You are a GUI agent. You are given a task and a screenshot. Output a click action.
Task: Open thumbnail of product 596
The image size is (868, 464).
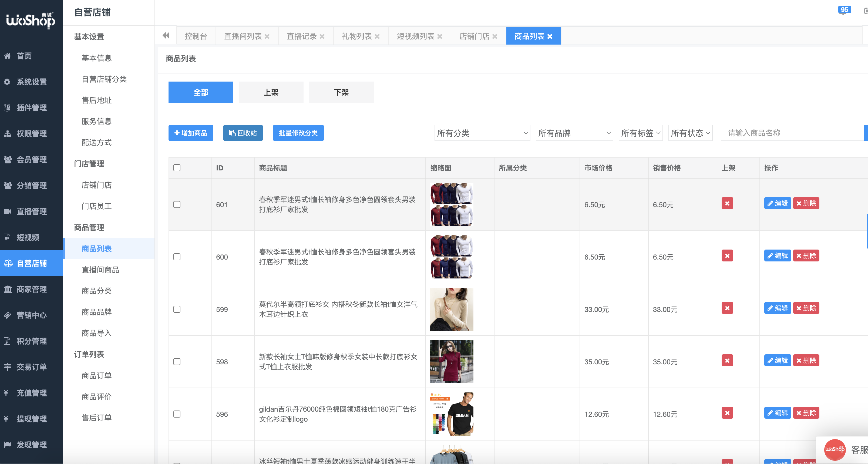tap(452, 414)
